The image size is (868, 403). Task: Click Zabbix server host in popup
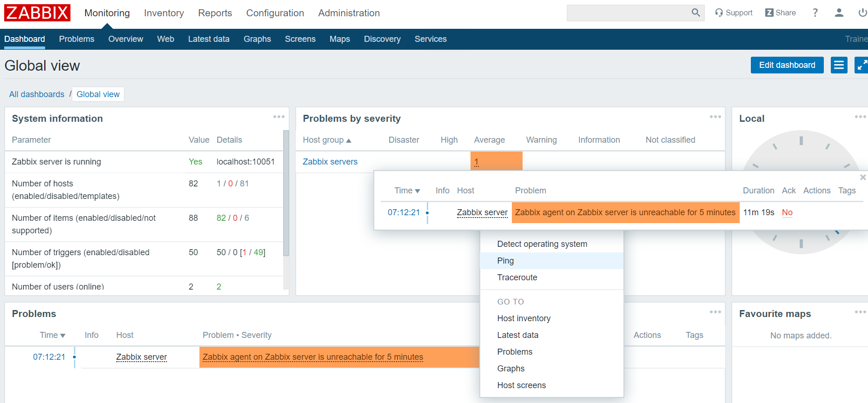click(x=482, y=212)
